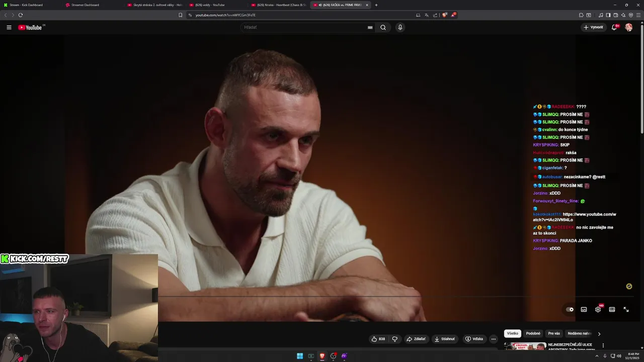Select the Podobné filter chip
644x362 pixels.
tap(533, 333)
